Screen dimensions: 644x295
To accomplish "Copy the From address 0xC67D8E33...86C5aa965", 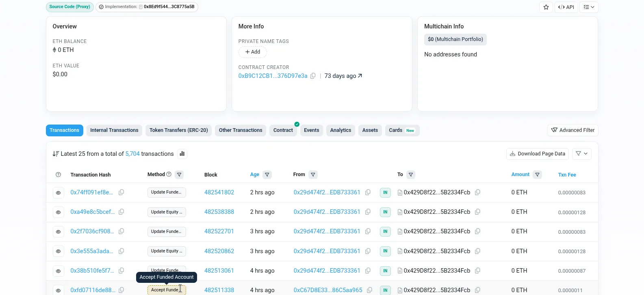I will [x=370, y=290].
